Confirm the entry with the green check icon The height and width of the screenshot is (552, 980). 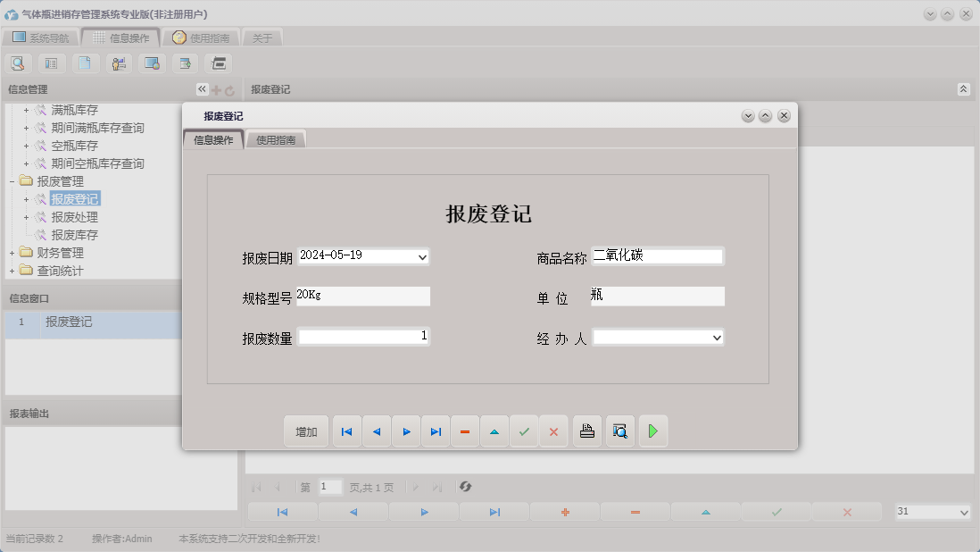tap(524, 431)
